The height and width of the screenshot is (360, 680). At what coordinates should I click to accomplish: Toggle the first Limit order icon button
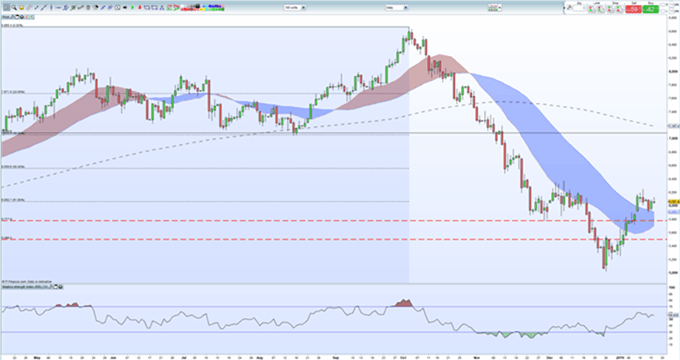coord(591,9)
